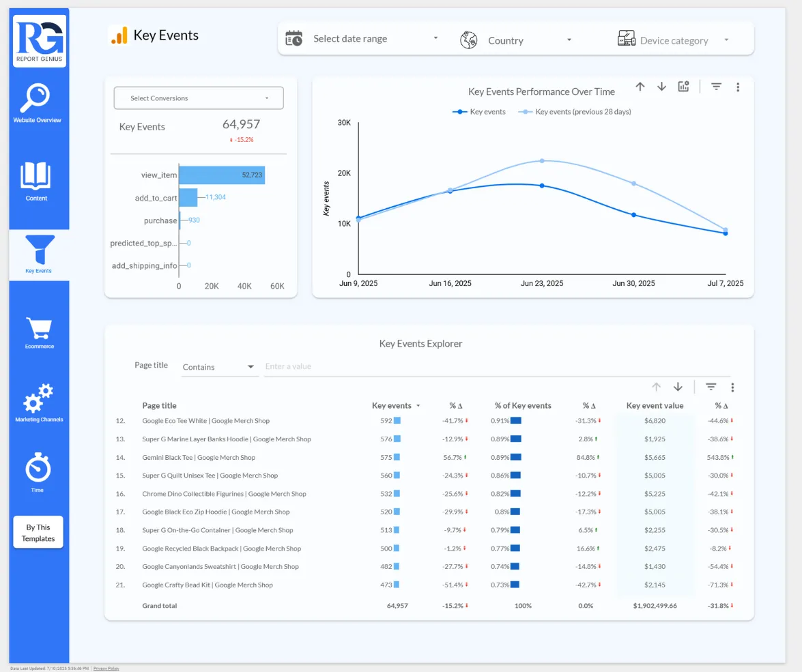Click up arrow in Key Events Explorer
This screenshot has width=802, height=672.
click(x=656, y=387)
